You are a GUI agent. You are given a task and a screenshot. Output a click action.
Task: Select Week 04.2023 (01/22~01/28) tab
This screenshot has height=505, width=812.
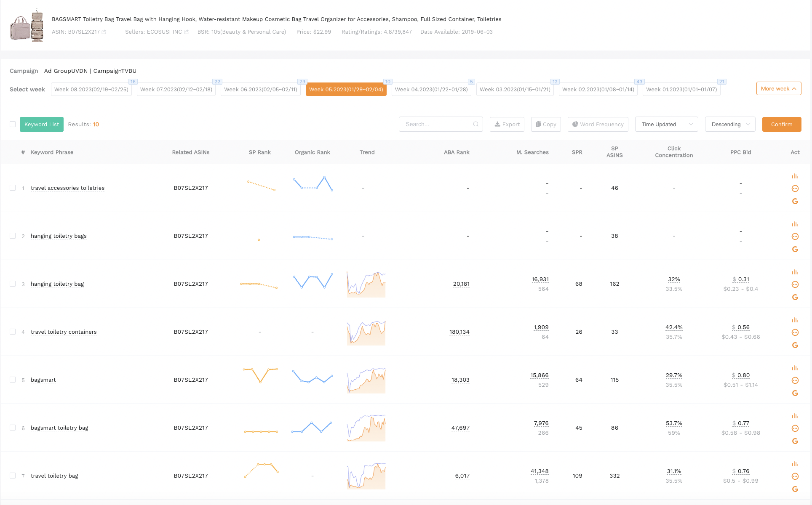[x=431, y=89]
